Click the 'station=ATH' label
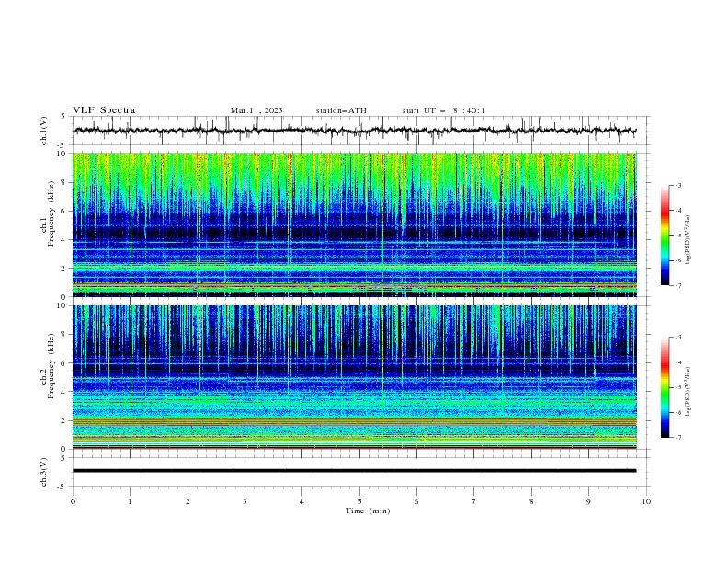728x563 pixels. 341,110
